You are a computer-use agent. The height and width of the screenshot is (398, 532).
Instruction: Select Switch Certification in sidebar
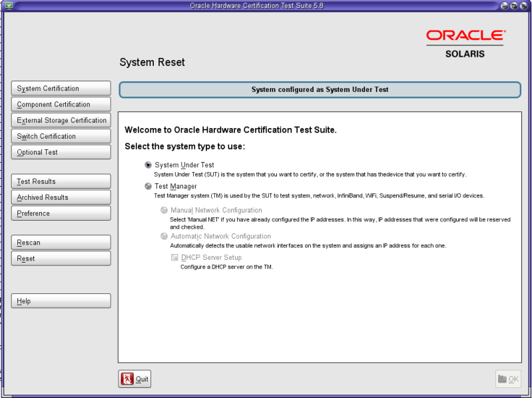[x=61, y=137]
